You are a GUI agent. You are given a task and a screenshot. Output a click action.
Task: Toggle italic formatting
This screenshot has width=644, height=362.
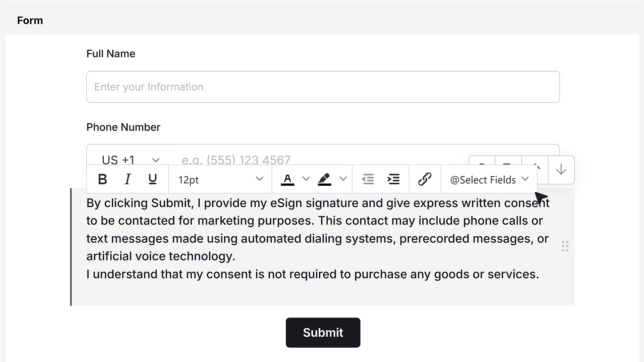tap(127, 179)
